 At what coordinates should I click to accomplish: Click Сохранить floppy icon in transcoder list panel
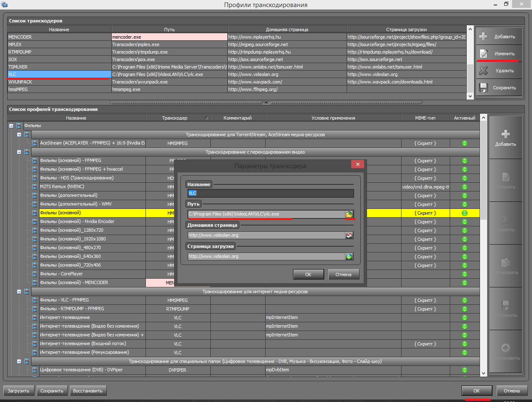[x=484, y=88]
